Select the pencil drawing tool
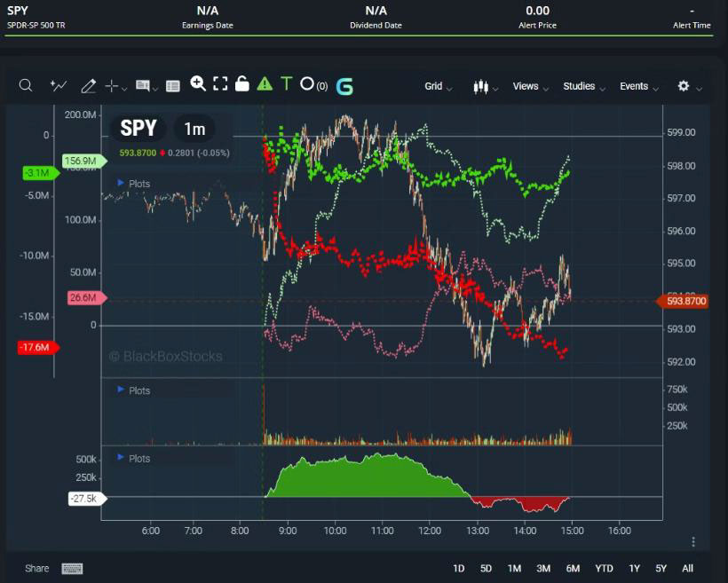The width and height of the screenshot is (728, 583). tap(88, 86)
